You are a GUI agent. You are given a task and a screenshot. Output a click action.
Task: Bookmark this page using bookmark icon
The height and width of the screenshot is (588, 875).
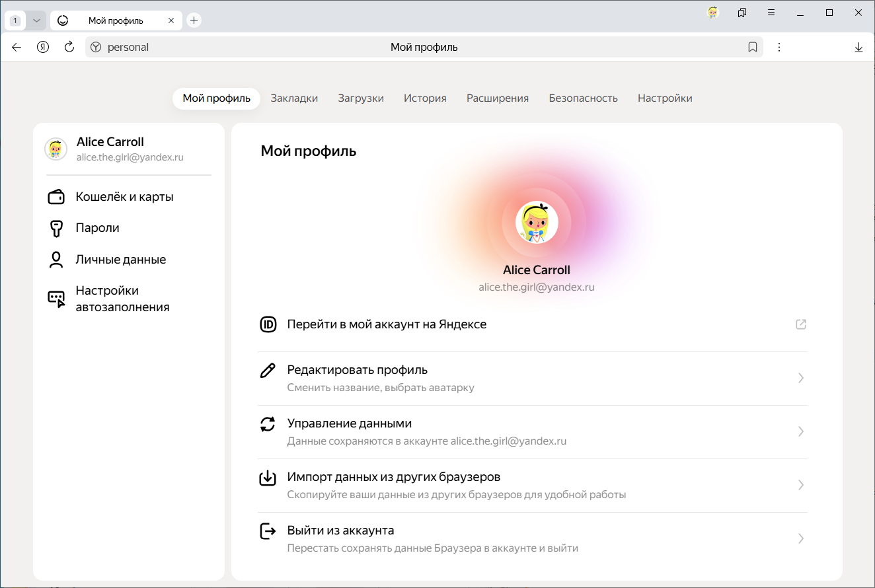click(752, 47)
